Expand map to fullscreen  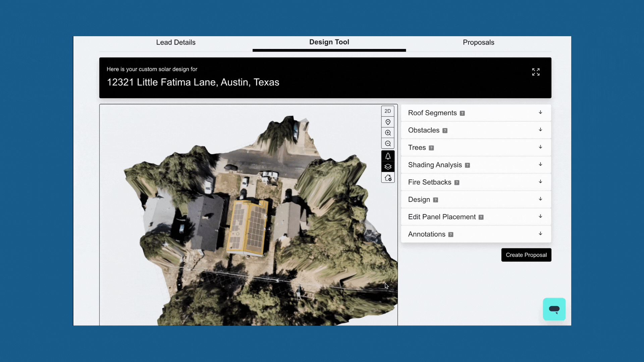tap(536, 72)
